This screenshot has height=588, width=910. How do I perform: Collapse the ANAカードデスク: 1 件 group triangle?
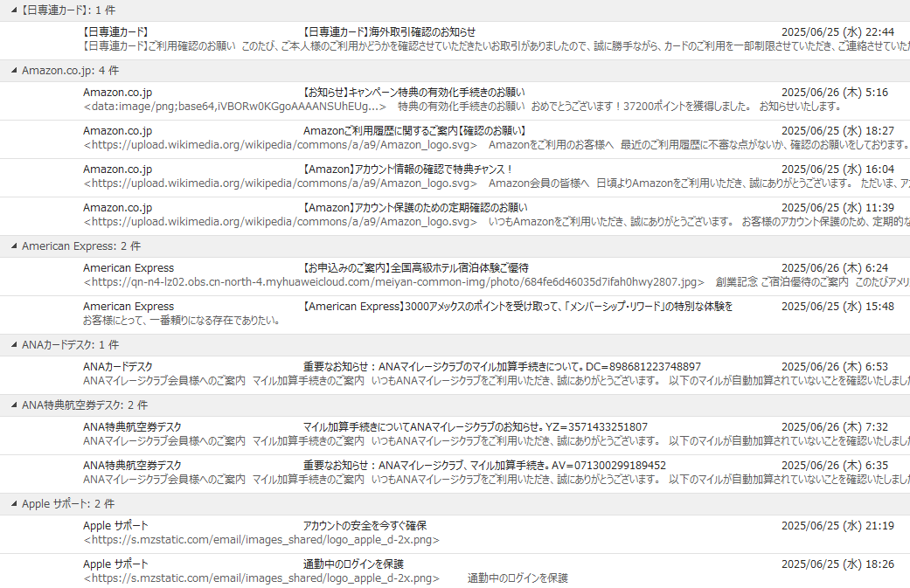[13, 345]
